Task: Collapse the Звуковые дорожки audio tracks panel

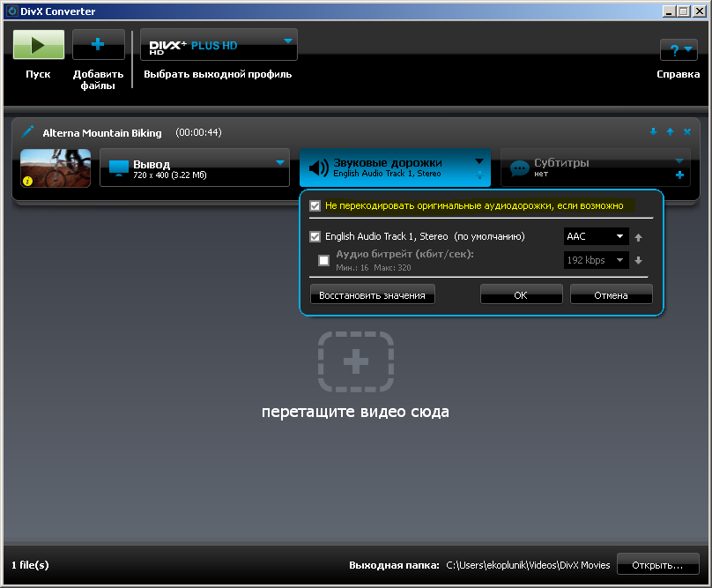Action: coord(479,160)
